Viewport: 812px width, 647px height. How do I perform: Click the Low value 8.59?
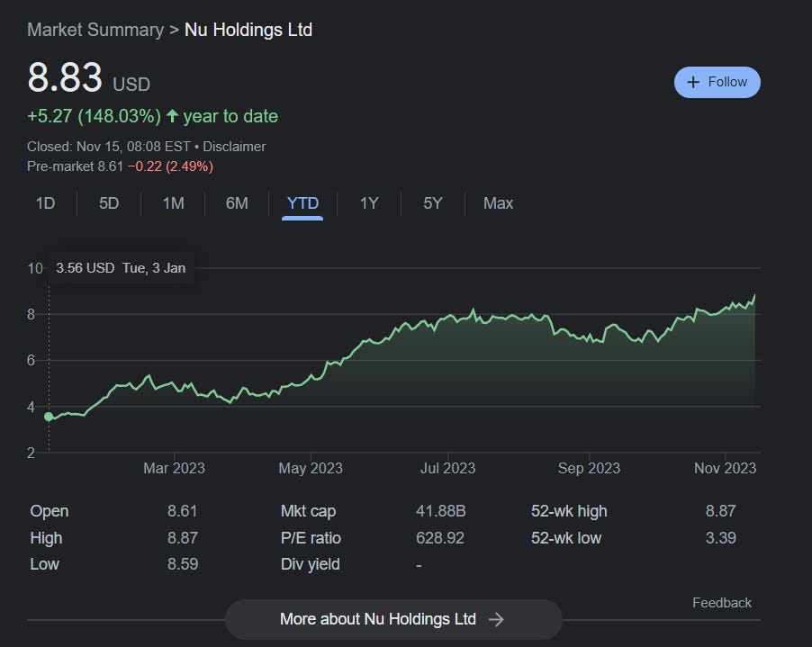tap(182, 564)
